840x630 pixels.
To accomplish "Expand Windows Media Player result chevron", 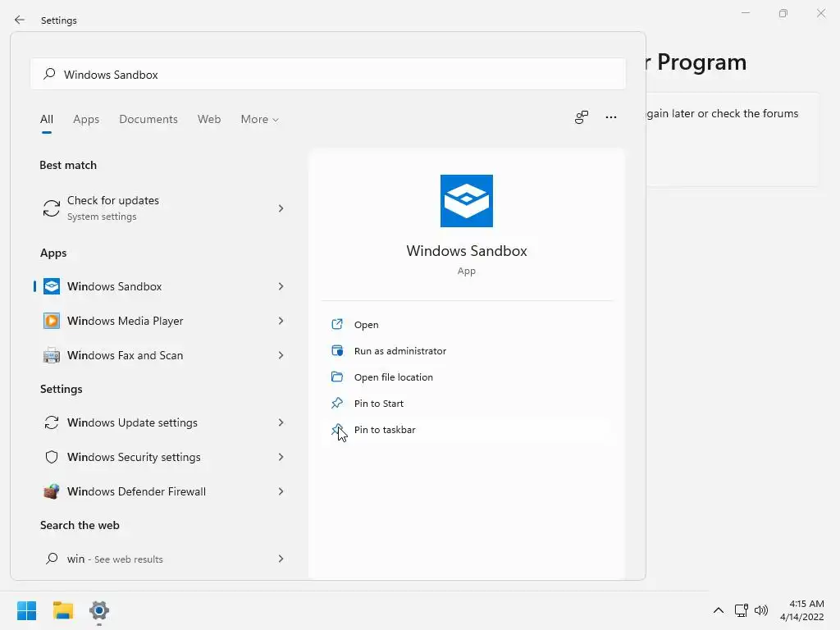I will click(281, 321).
